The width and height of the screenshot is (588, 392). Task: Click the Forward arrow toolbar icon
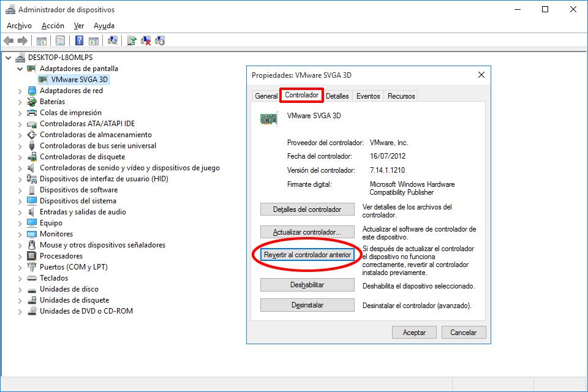(23, 40)
